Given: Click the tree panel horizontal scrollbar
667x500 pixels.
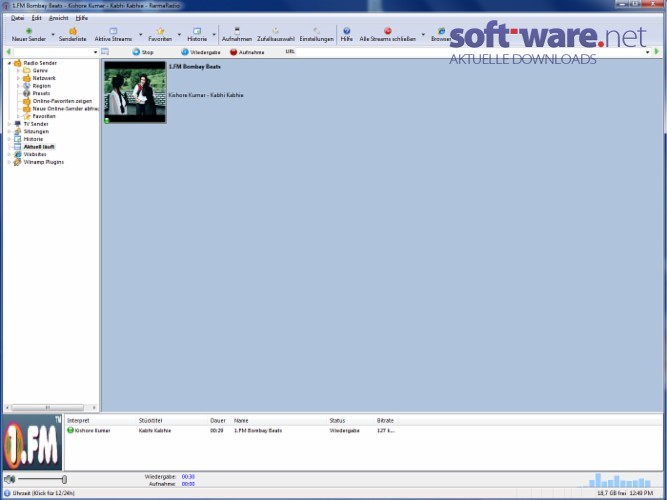Looking at the screenshot, I should click(x=47, y=408).
